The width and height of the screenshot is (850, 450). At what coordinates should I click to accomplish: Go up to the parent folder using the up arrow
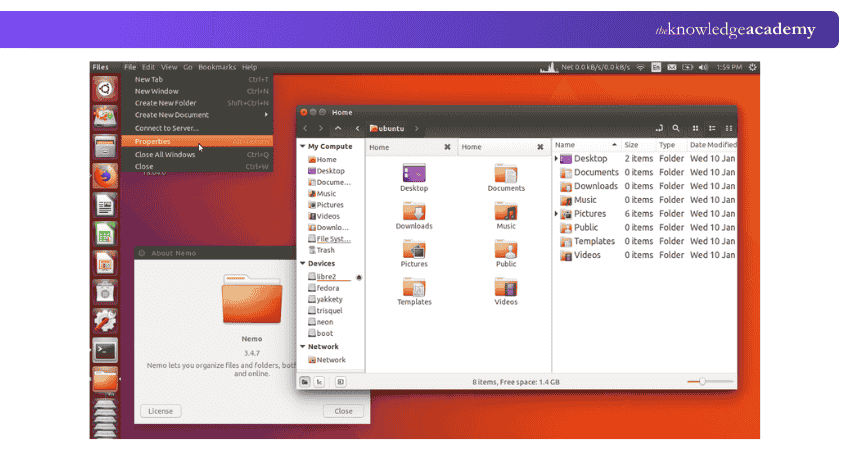pyautogui.click(x=338, y=128)
